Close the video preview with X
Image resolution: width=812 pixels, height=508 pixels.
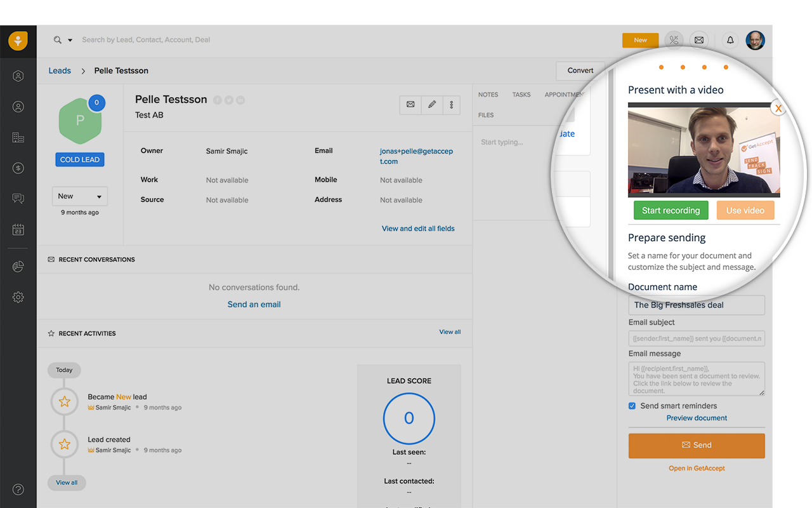click(778, 108)
